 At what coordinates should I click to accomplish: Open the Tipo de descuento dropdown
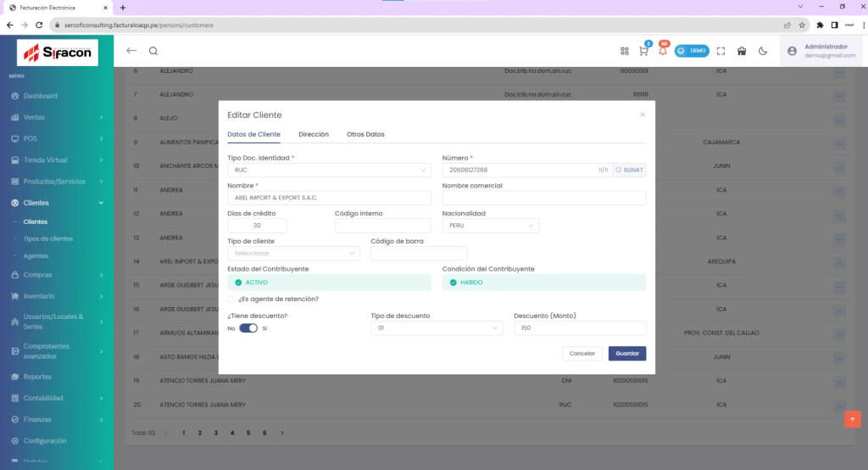coord(437,328)
